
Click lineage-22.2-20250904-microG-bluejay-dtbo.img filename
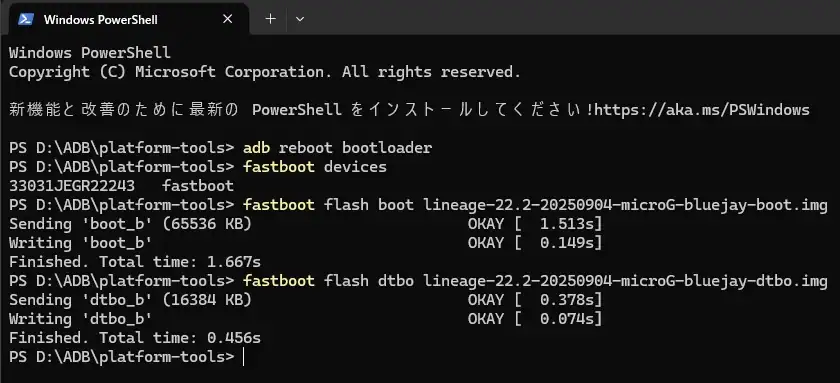point(626,281)
